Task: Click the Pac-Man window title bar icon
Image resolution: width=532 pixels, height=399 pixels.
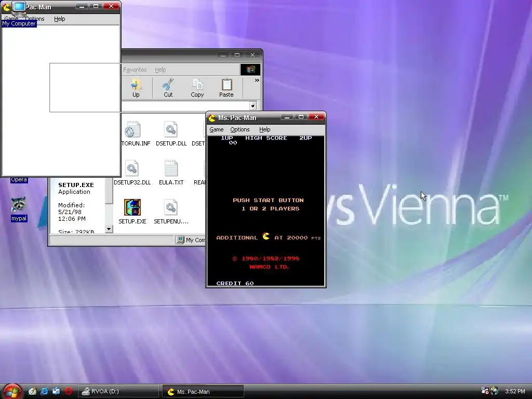Action: tap(6, 7)
